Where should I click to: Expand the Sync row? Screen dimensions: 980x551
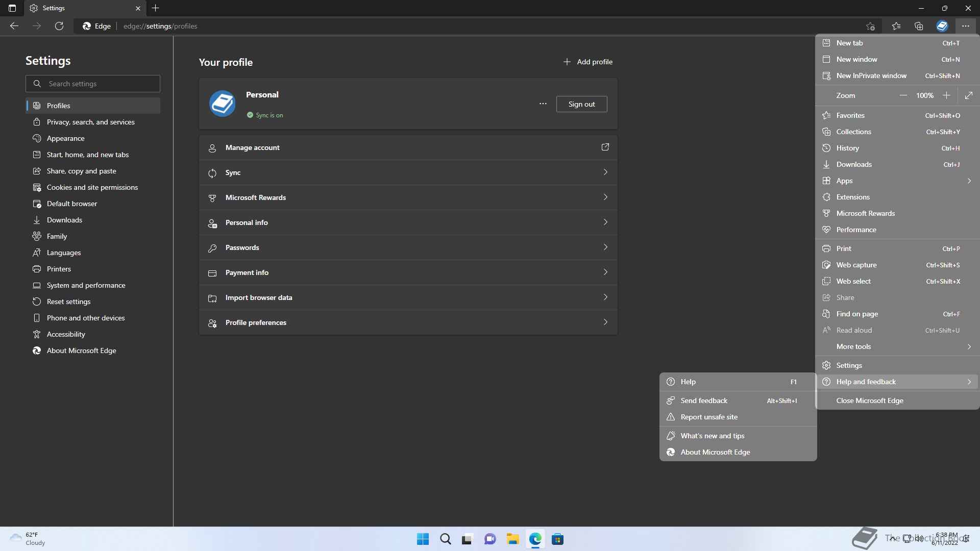point(408,172)
